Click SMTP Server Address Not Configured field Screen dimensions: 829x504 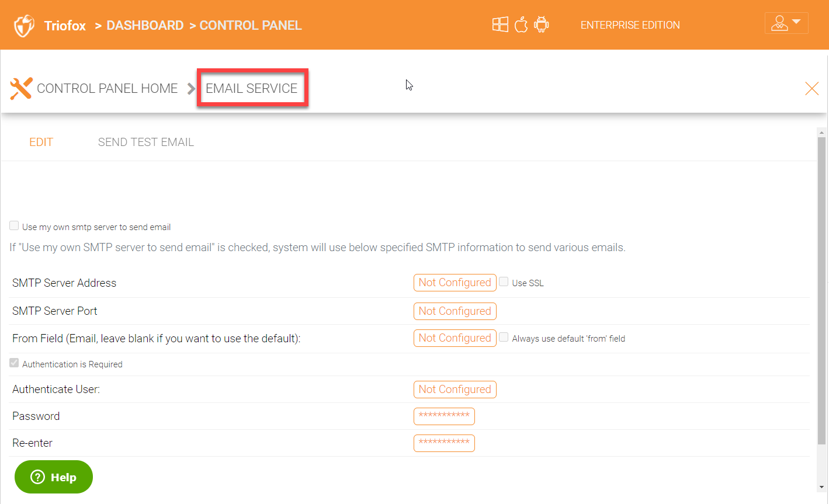coord(455,283)
